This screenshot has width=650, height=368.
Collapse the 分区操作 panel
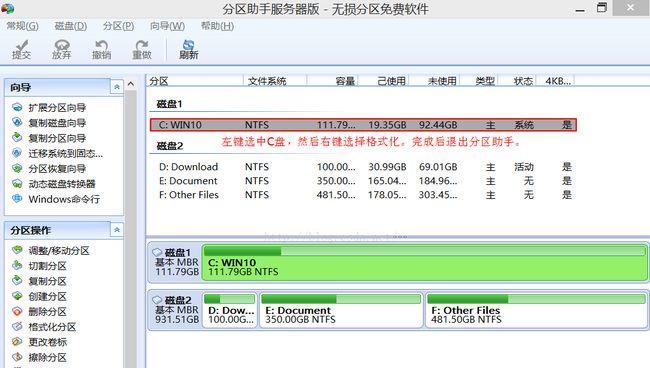tap(117, 230)
